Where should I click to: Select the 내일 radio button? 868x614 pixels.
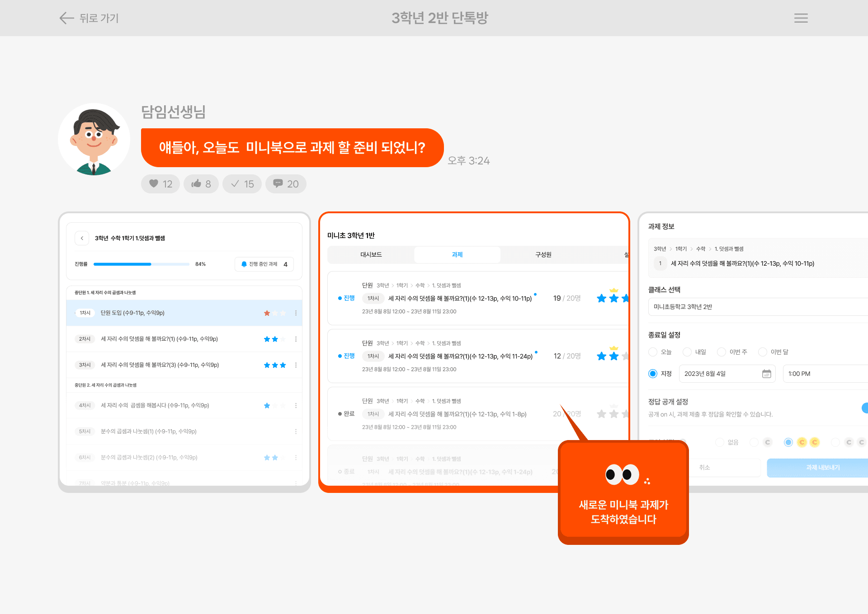pos(687,352)
